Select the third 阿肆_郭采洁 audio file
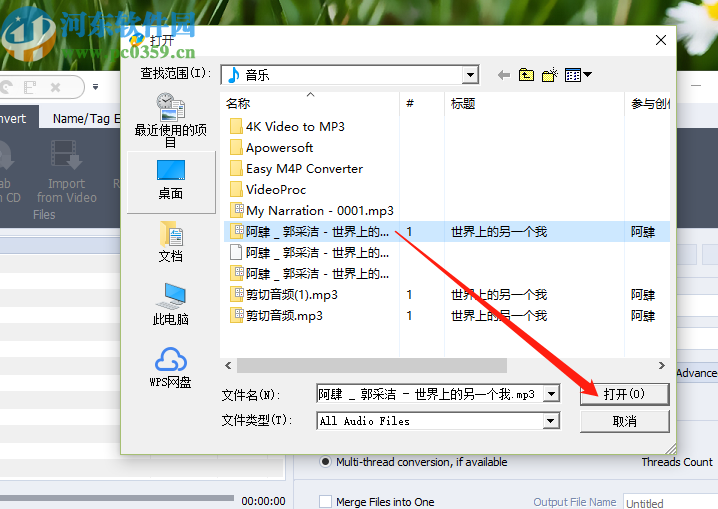 click(x=310, y=274)
